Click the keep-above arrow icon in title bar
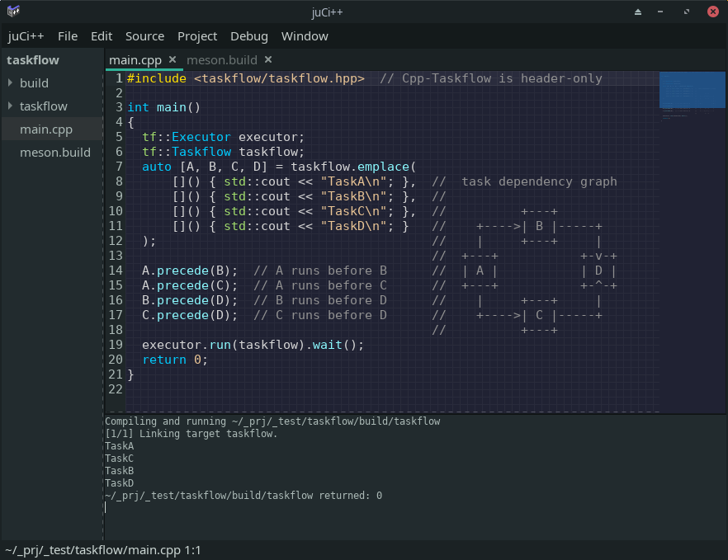This screenshot has width=728, height=560. pyautogui.click(x=638, y=12)
